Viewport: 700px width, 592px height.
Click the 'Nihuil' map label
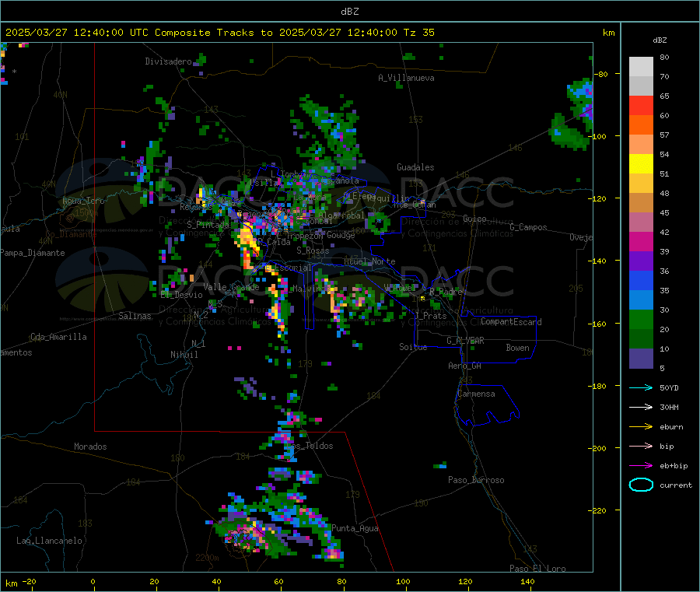pos(184,355)
